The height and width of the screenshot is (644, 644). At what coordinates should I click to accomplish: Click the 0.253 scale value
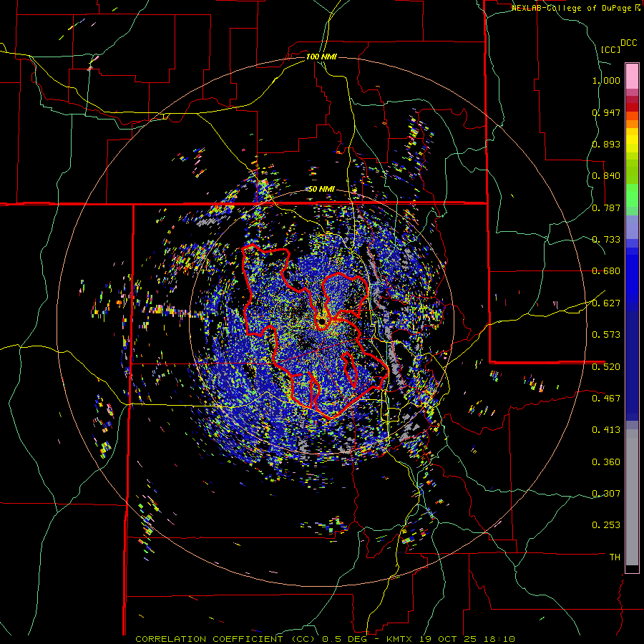(x=606, y=525)
